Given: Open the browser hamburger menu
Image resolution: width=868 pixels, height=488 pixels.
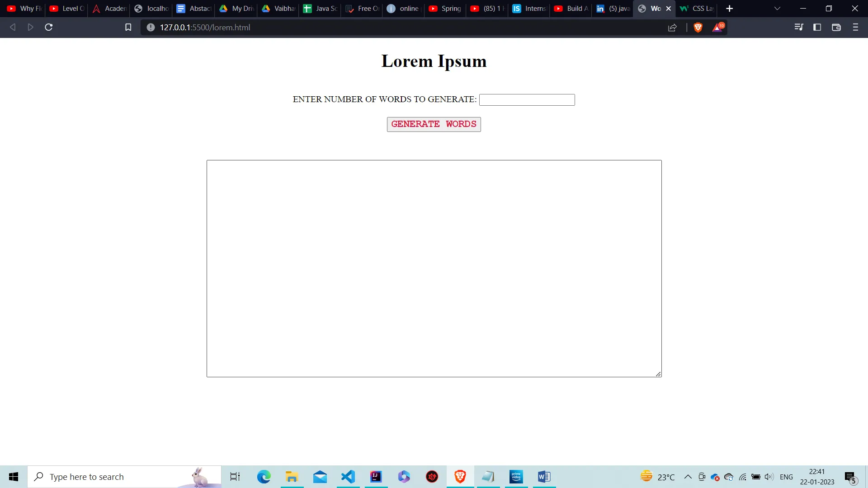Looking at the screenshot, I should coord(855,27).
